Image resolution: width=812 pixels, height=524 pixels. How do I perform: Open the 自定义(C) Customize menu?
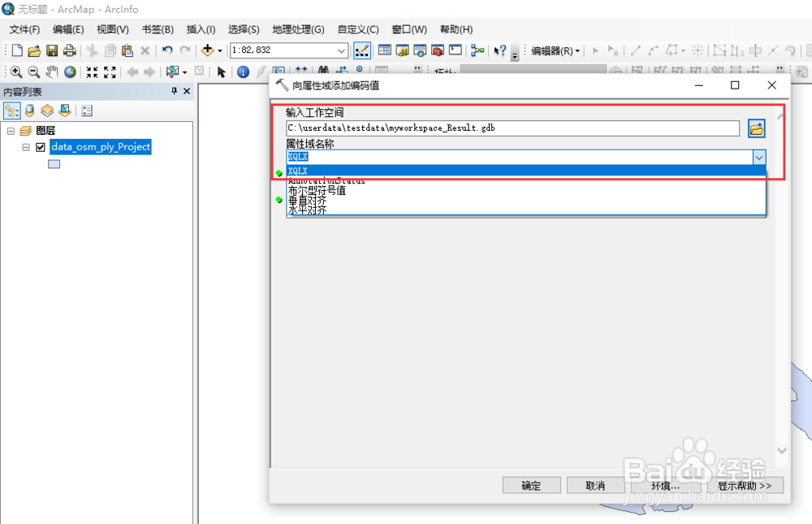358,29
